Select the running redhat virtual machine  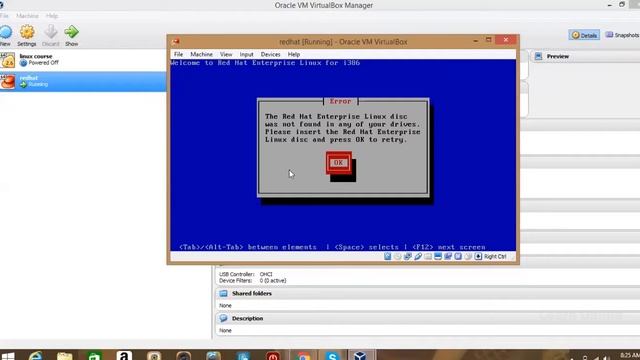click(x=83, y=81)
